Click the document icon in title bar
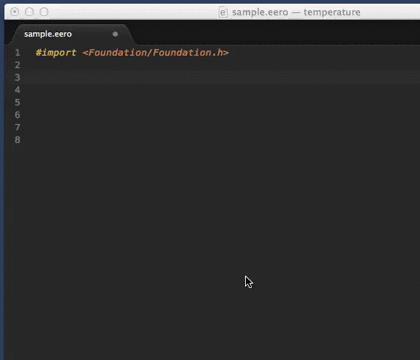 click(x=223, y=12)
